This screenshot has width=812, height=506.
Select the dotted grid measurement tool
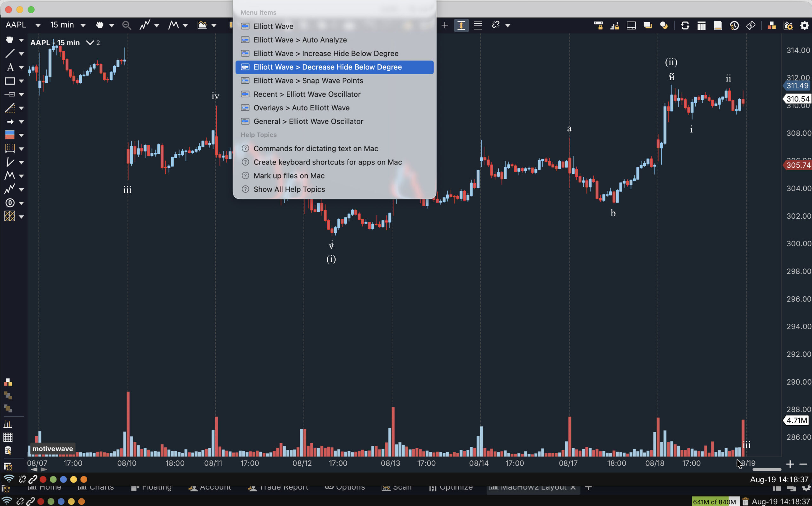coord(10,149)
